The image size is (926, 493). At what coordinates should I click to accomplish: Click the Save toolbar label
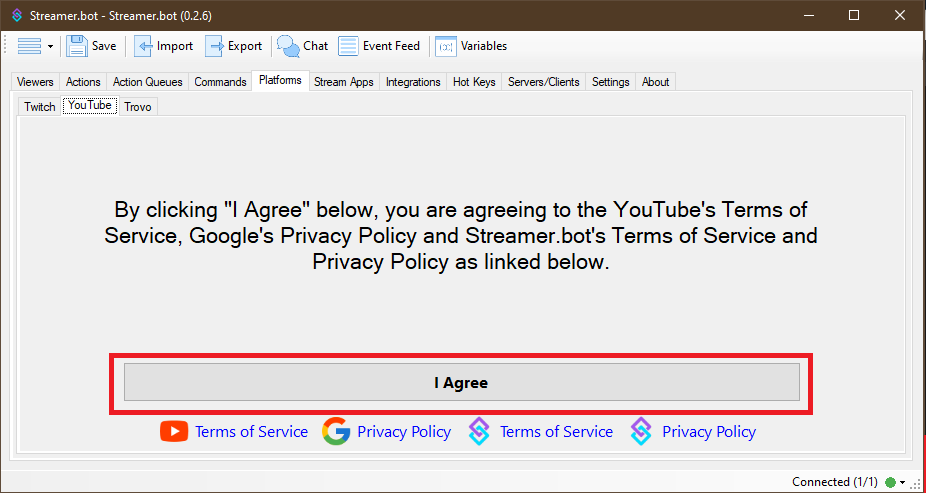click(x=104, y=46)
